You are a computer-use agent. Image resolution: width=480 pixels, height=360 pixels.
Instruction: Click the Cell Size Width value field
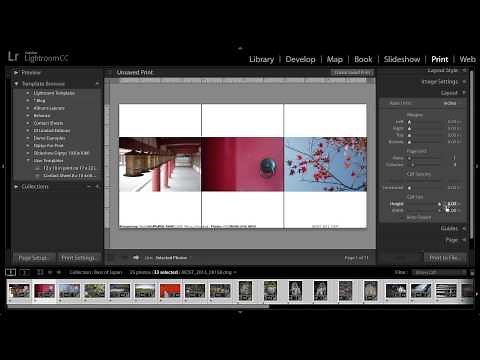[x=453, y=210]
